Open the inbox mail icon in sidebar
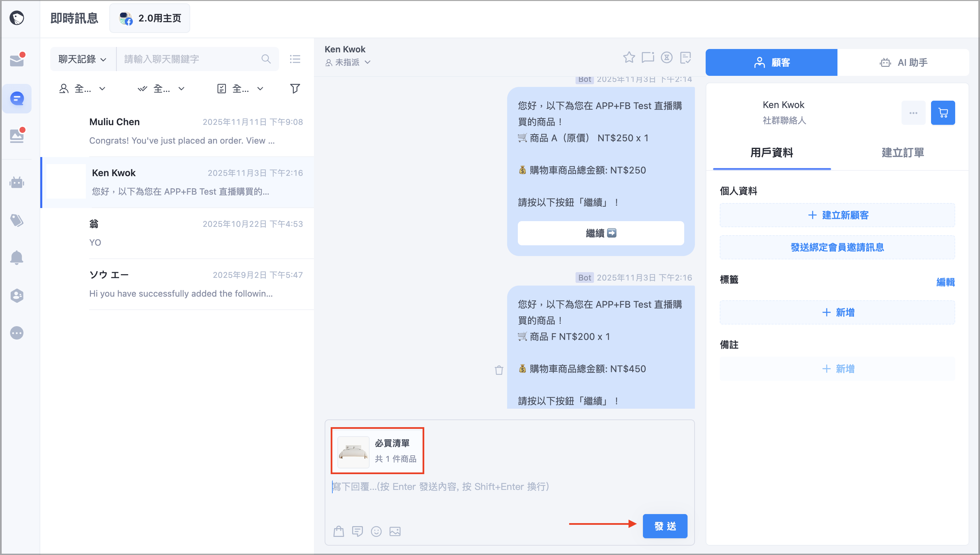This screenshot has width=980, height=555. pyautogui.click(x=17, y=60)
